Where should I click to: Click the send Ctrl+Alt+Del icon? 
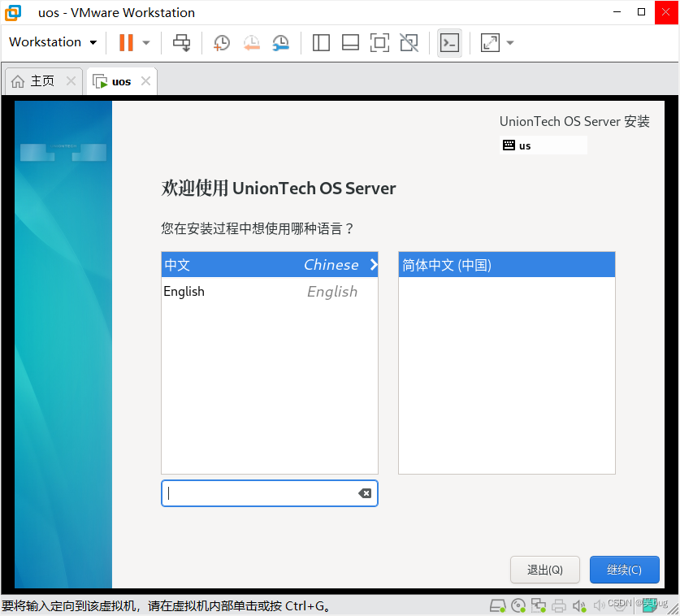pos(182,42)
